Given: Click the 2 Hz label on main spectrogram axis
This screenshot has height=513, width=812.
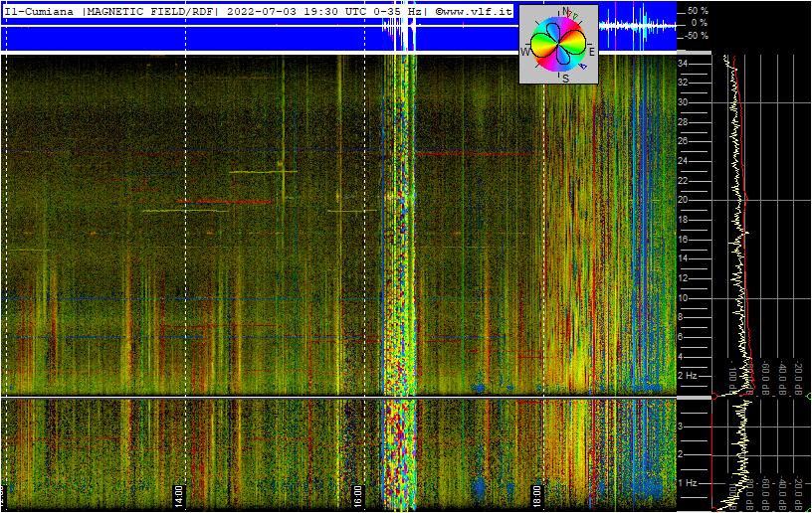Looking at the screenshot, I should (688, 376).
